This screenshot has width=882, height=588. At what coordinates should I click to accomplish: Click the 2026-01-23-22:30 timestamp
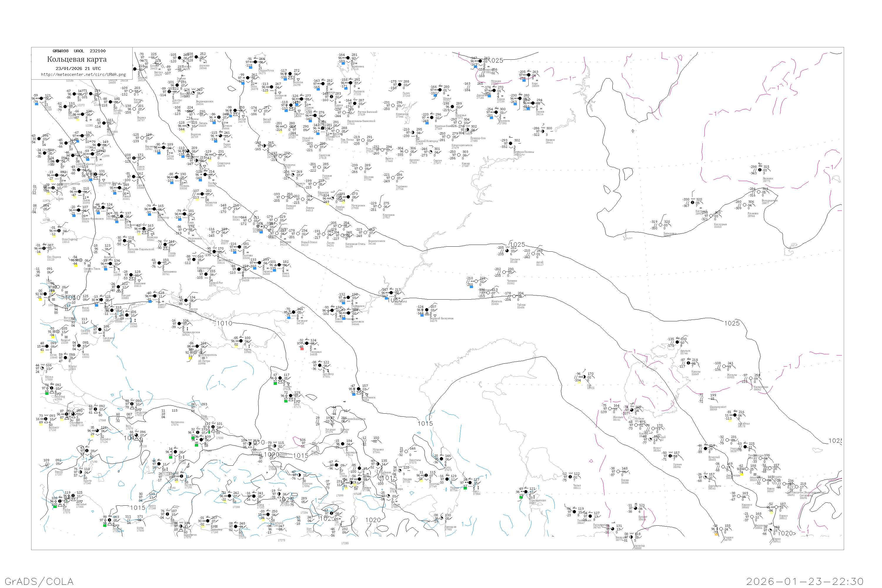804,581
